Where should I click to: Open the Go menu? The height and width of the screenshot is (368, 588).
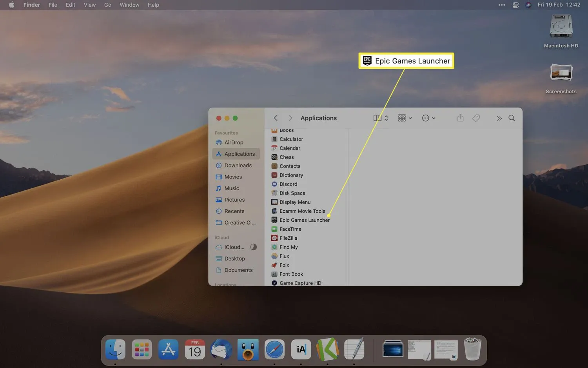coord(108,5)
